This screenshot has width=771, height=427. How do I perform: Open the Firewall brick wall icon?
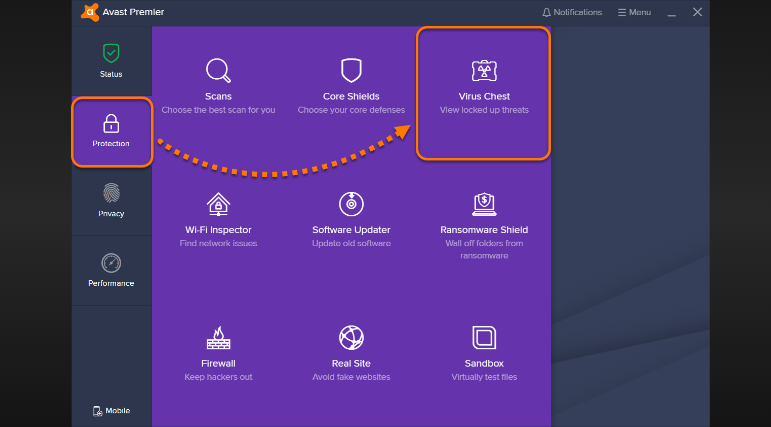(x=218, y=337)
